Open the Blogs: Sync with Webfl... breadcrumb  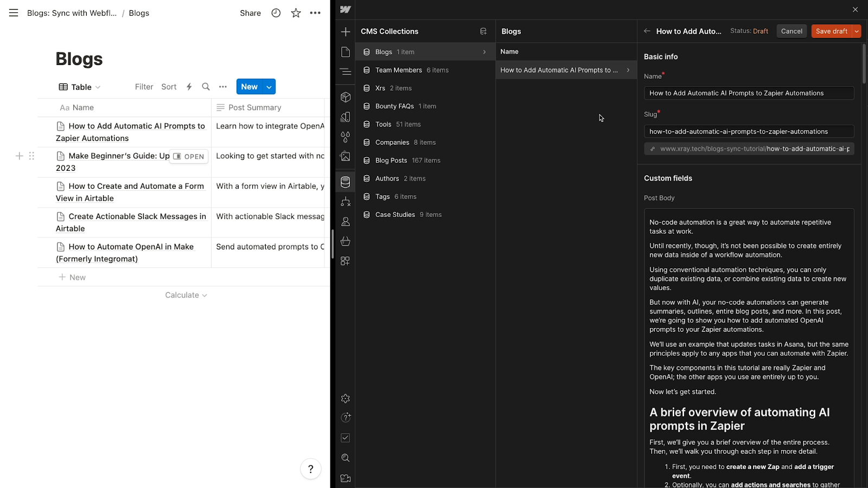(72, 13)
